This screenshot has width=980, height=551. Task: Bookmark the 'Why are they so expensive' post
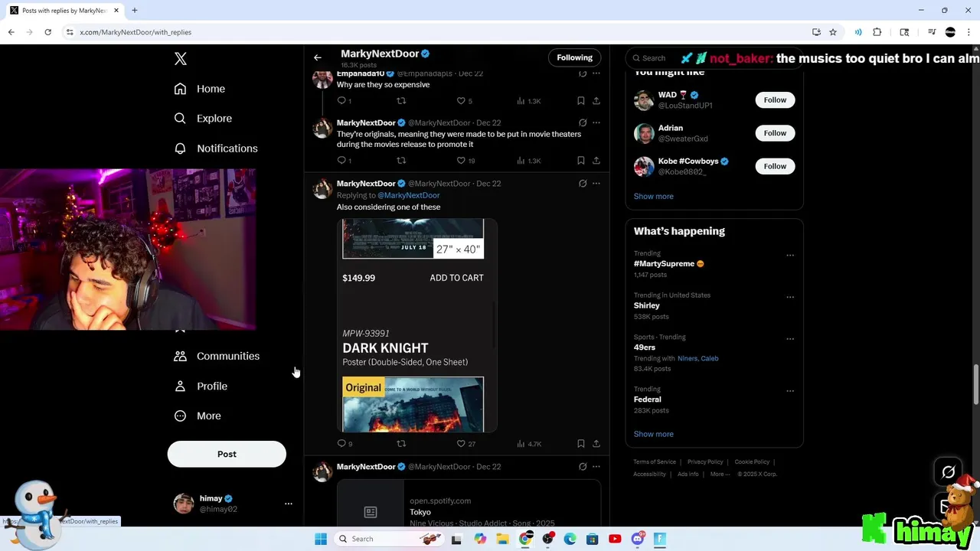[580, 101]
